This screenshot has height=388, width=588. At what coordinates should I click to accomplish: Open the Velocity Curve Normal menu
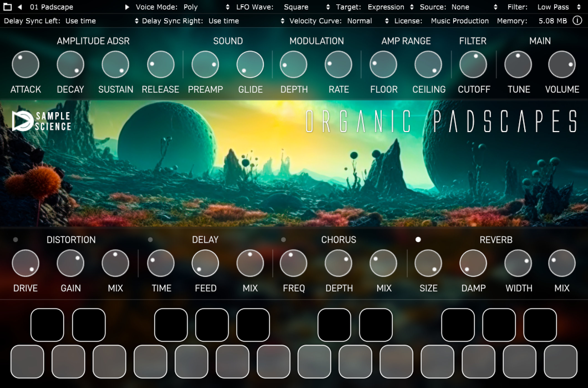339,21
